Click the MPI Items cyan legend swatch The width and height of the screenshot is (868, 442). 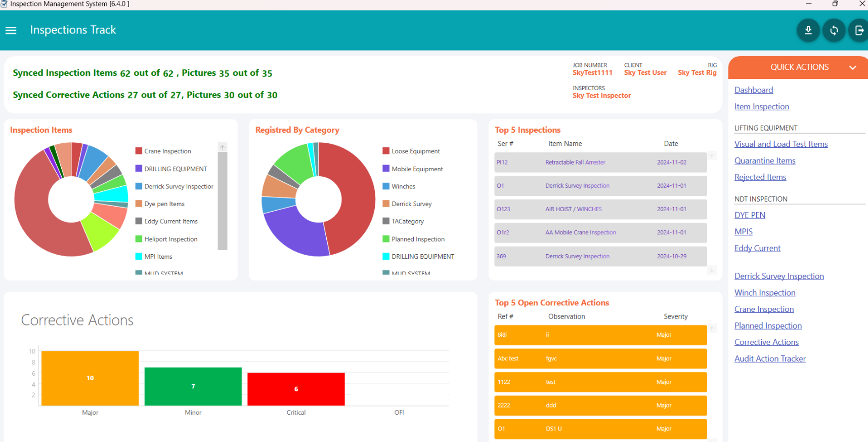pyautogui.click(x=139, y=256)
